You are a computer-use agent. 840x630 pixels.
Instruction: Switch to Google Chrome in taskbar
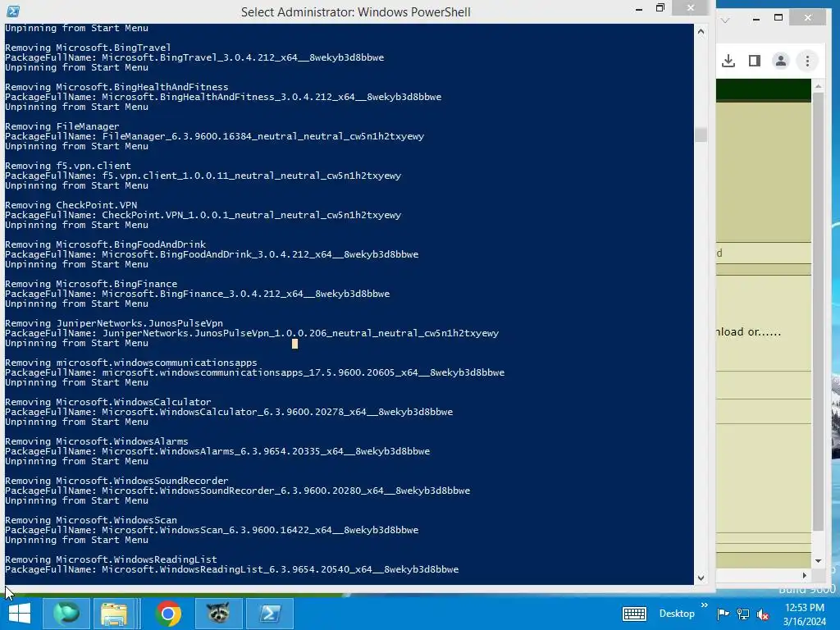[x=167, y=614]
